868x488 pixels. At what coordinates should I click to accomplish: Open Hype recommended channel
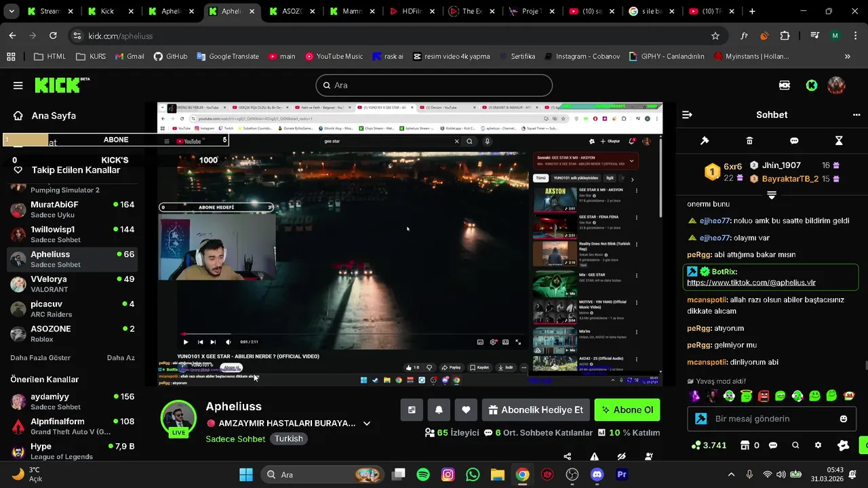tap(73, 451)
